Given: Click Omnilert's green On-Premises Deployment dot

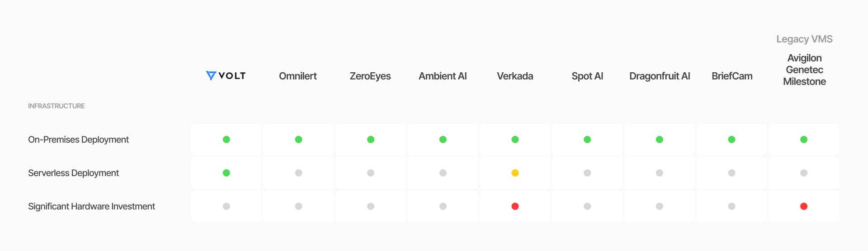Looking at the screenshot, I should click(x=298, y=139).
